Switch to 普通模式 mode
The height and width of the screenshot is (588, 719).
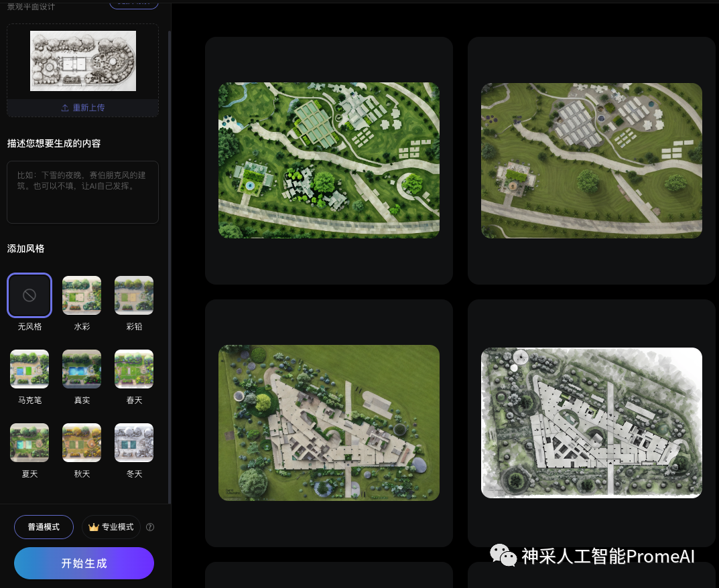click(x=44, y=527)
